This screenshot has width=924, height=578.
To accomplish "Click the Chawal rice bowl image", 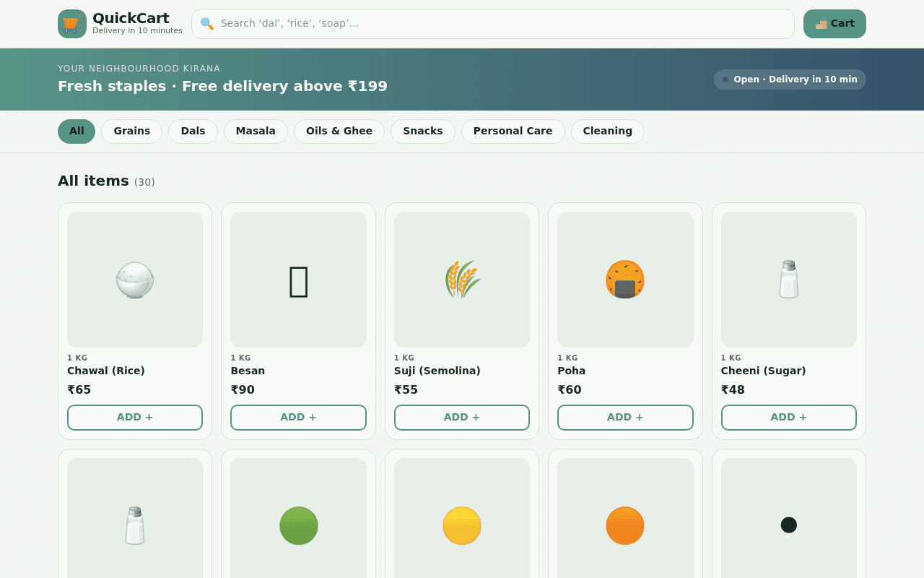I will tap(135, 280).
